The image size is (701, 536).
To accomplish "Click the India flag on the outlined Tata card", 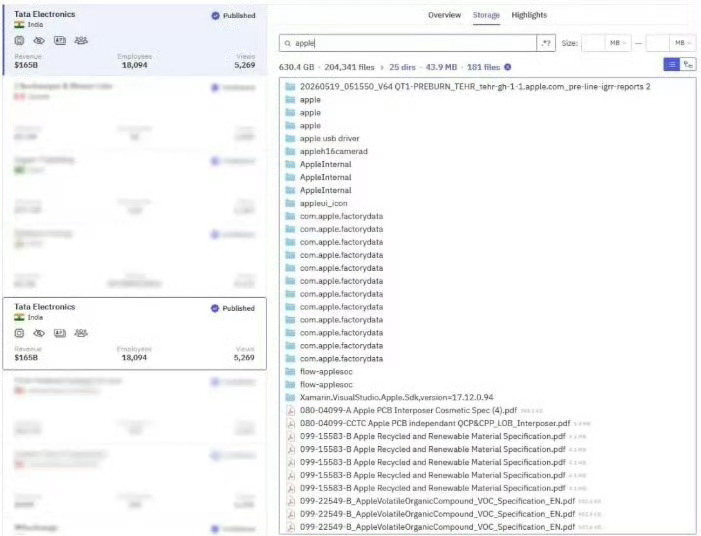I will 19,317.
